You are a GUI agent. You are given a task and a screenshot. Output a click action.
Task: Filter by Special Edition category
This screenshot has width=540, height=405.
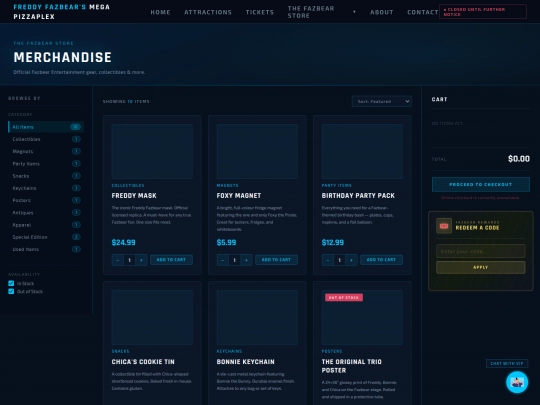point(46,237)
